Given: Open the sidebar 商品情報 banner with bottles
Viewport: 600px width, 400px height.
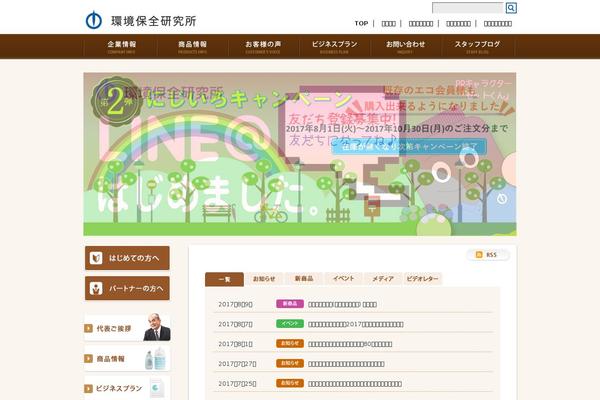Looking at the screenshot, I should [127, 359].
